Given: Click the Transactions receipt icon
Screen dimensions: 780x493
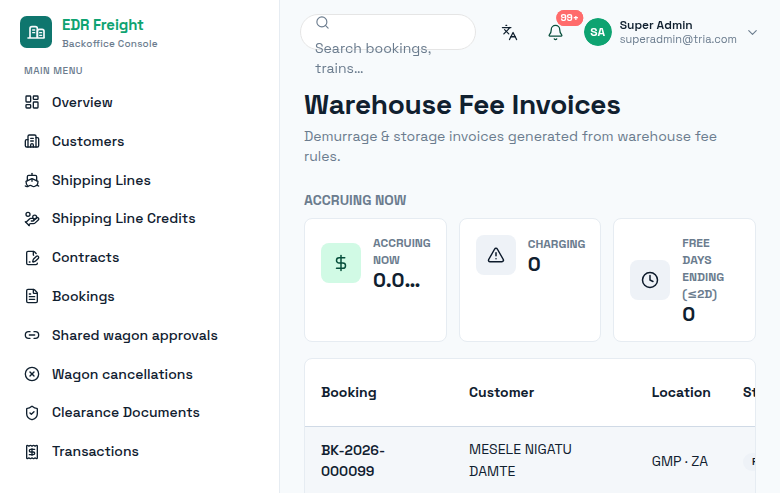Looking at the screenshot, I should tap(32, 452).
